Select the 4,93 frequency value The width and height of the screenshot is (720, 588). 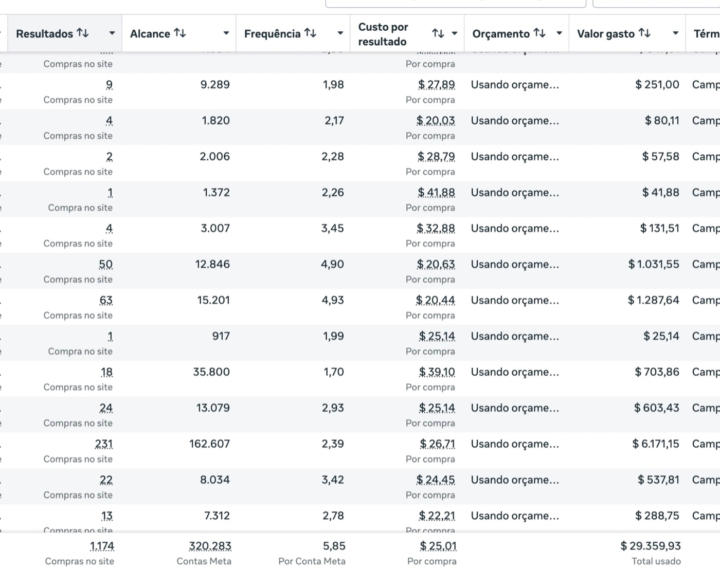(333, 300)
